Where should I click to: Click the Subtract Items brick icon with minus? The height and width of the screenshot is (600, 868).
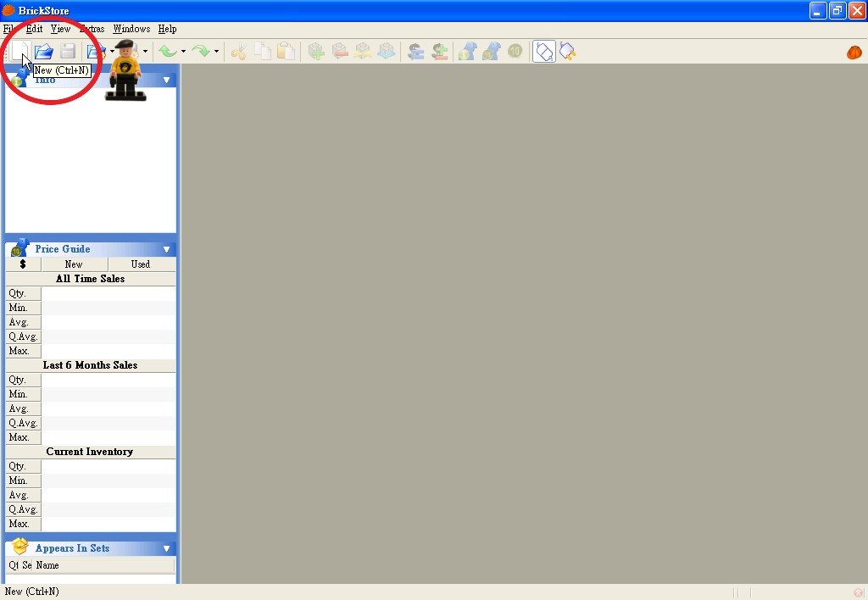point(339,52)
